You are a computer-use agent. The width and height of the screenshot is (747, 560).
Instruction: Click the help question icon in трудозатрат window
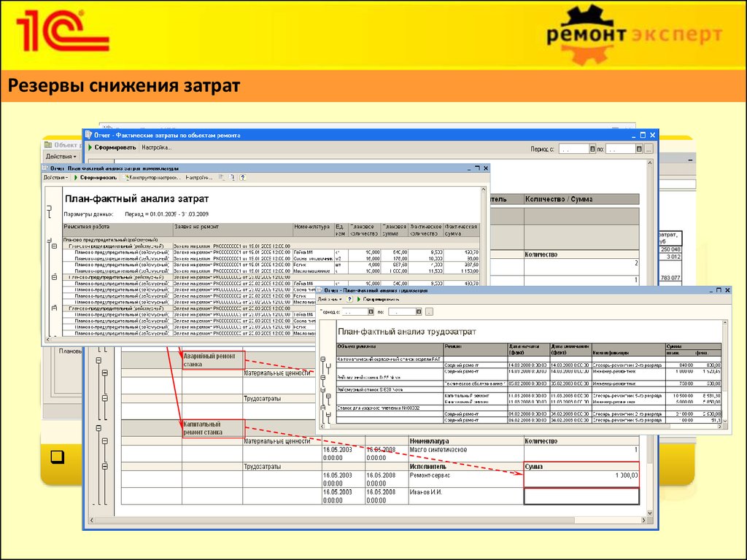(x=349, y=300)
